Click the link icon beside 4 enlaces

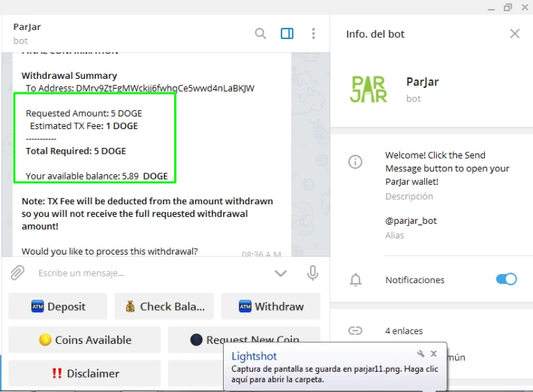coord(355,330)
